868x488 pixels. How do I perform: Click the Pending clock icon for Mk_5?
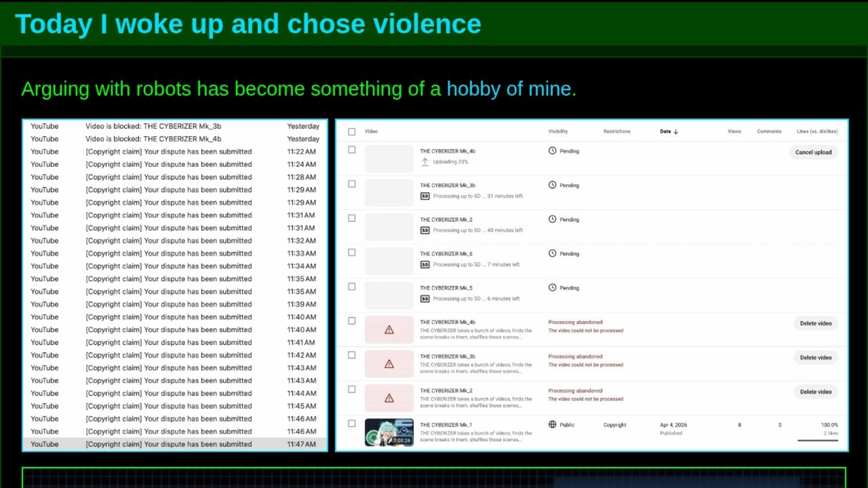[552, 288]
